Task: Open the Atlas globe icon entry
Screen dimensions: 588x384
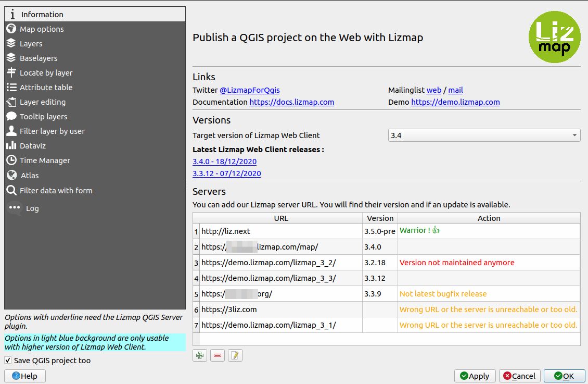Action: click(11, 175)
